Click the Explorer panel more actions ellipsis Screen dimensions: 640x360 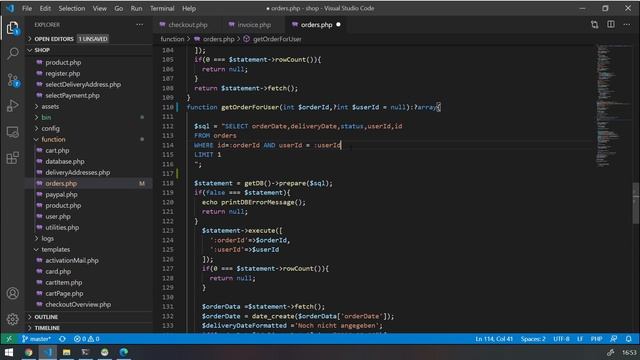[140, 24]
